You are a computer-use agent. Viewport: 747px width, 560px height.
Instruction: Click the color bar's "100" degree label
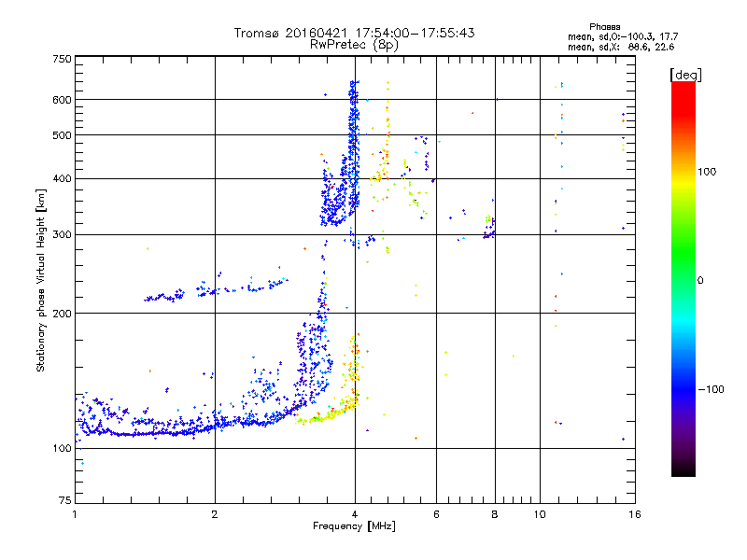tap(707, 172)
